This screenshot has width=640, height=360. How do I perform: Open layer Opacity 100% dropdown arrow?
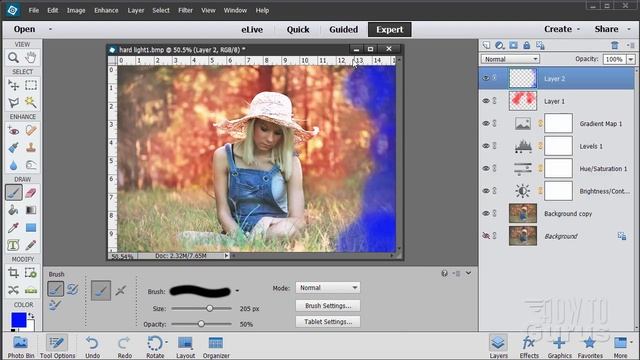[631, 59]
